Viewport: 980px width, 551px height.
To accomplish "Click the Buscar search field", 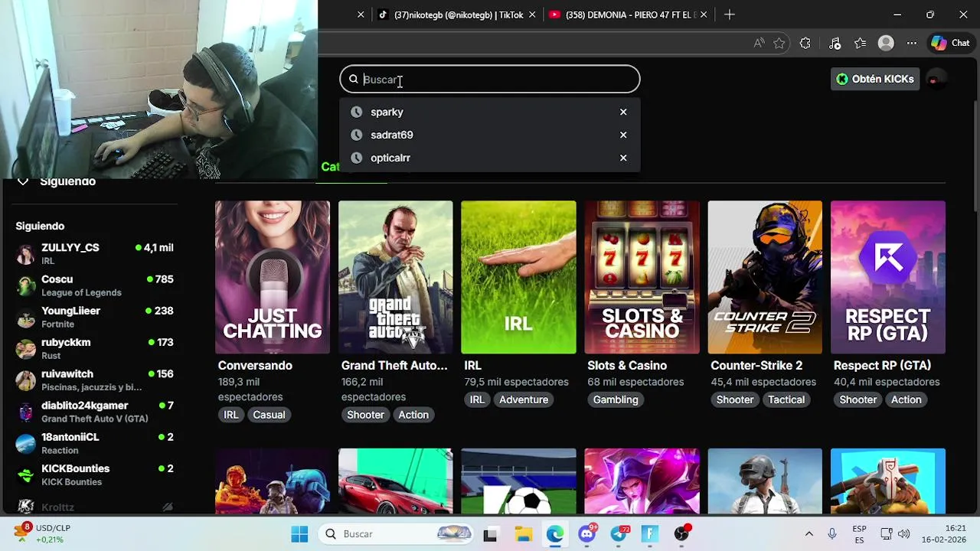I will point(490,80).
